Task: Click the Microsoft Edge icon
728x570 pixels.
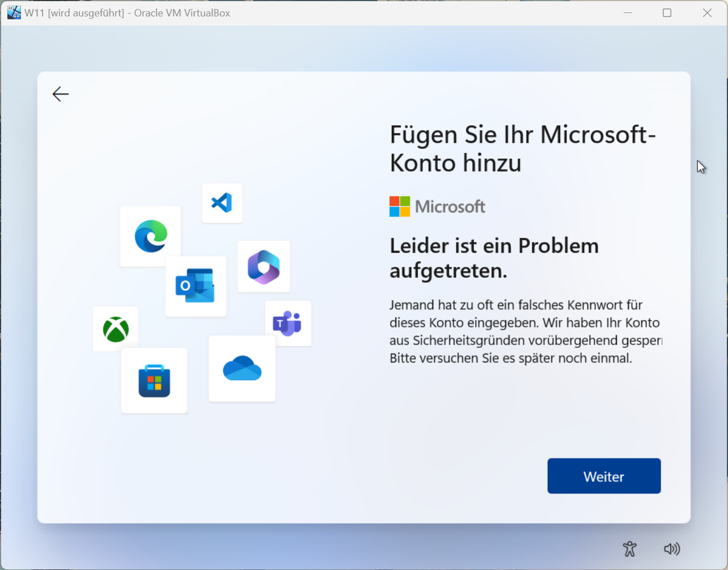Action: click(151, 236)
